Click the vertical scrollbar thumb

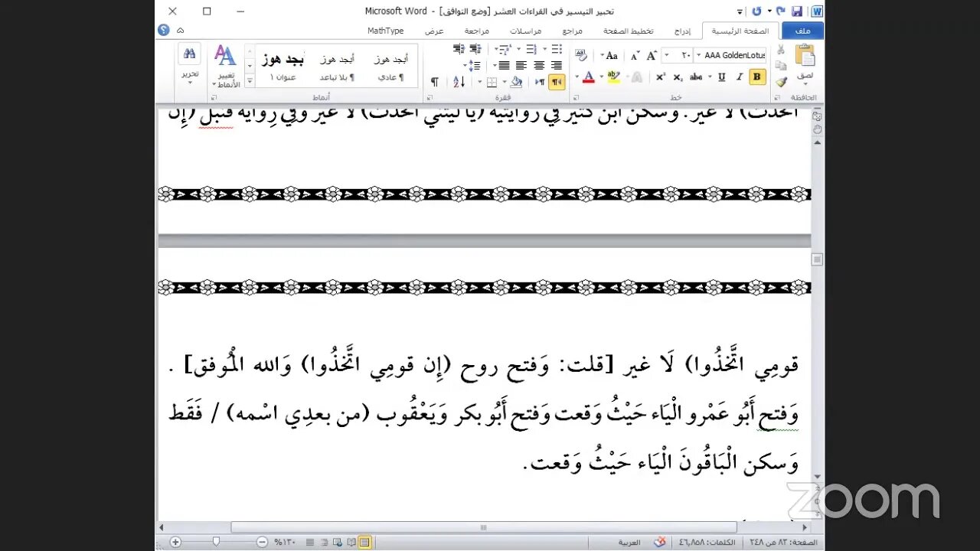pyautogui.click(x=818, y=260)
